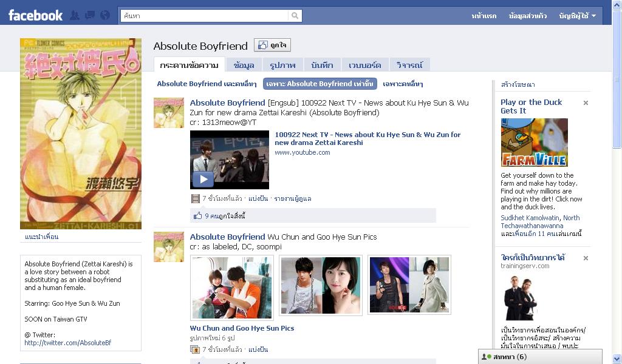This screenshot has width=622, height=364.
Task: Open the stage and coat photo thumbnail
Action: point(409,285)
